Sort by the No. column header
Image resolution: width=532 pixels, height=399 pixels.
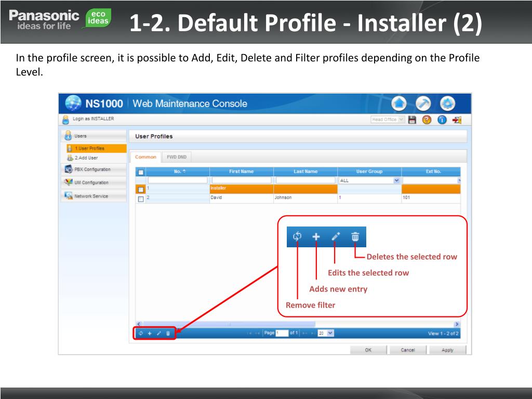(178, 171)
